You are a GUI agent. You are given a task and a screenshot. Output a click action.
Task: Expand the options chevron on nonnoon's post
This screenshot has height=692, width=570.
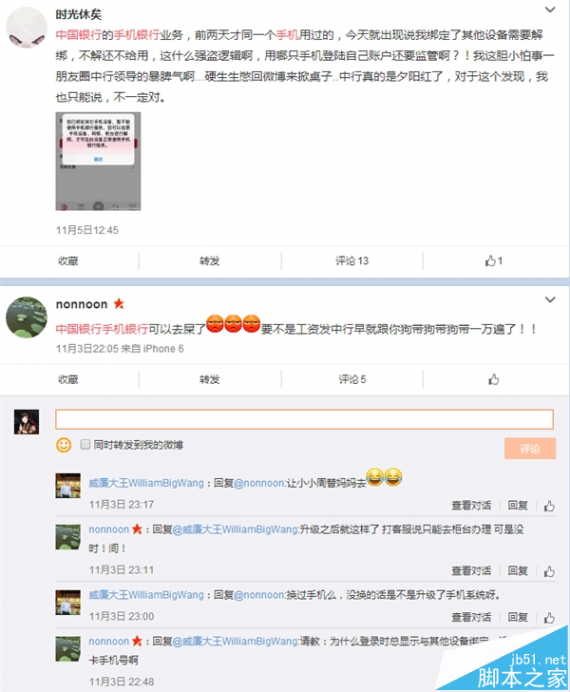[550, 300]
